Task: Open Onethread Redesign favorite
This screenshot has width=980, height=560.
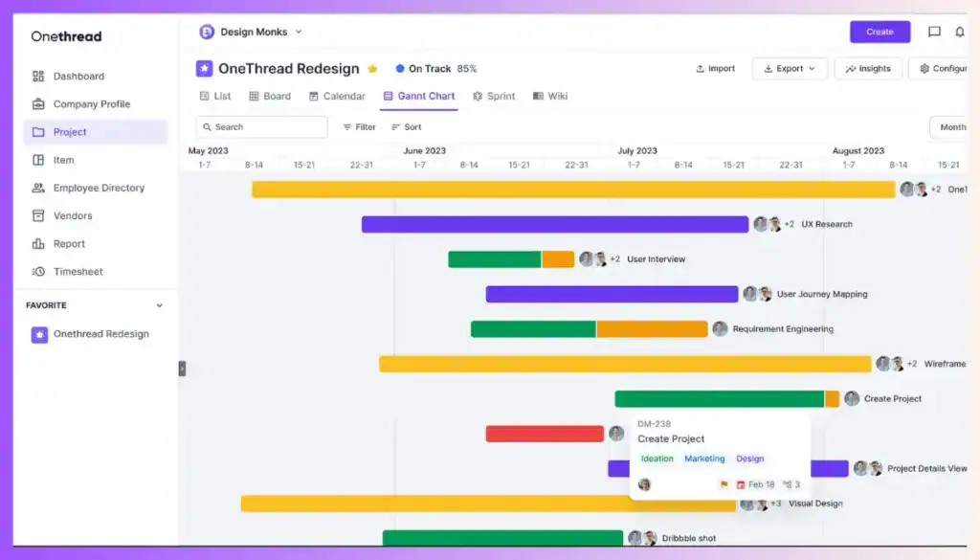Action: coord(91,334)
